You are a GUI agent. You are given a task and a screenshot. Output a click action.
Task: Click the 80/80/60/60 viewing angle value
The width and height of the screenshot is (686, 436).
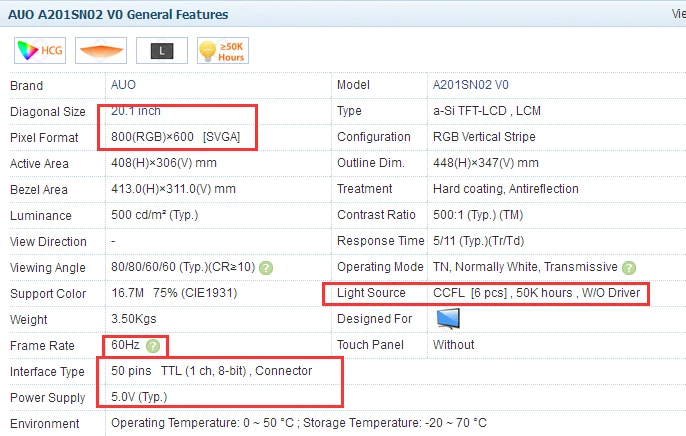click(183, 267)
